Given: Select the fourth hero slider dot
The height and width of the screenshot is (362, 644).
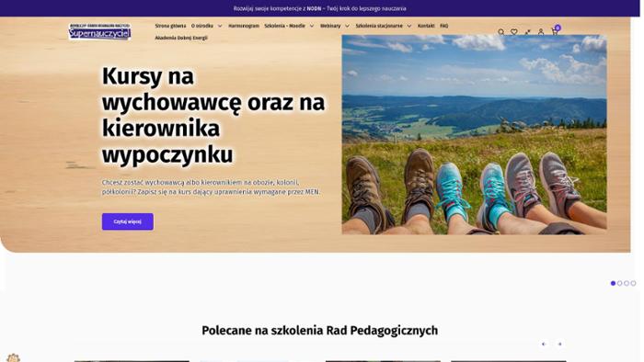Looking at the screenshot, I should 633,283.
